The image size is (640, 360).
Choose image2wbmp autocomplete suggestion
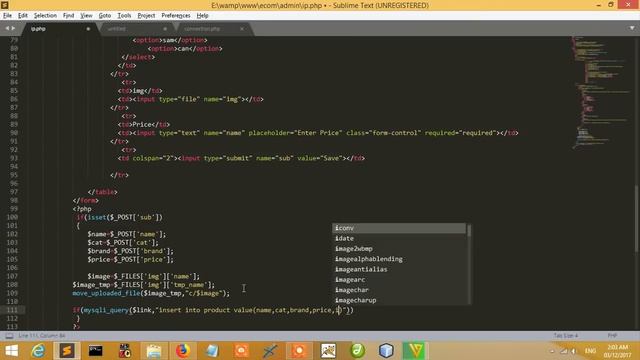399,249
